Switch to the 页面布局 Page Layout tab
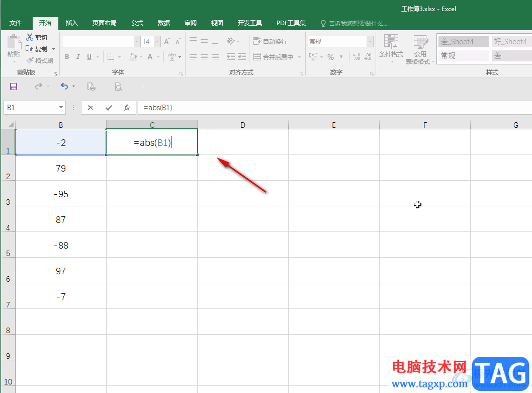532x393 pixels. pos(105,23)
